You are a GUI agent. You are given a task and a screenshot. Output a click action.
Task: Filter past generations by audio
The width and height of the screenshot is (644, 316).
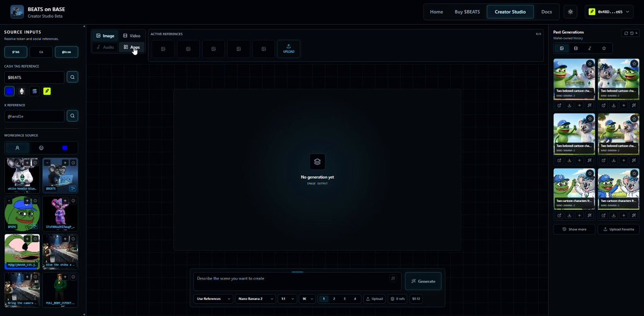(x=590, y=48)
